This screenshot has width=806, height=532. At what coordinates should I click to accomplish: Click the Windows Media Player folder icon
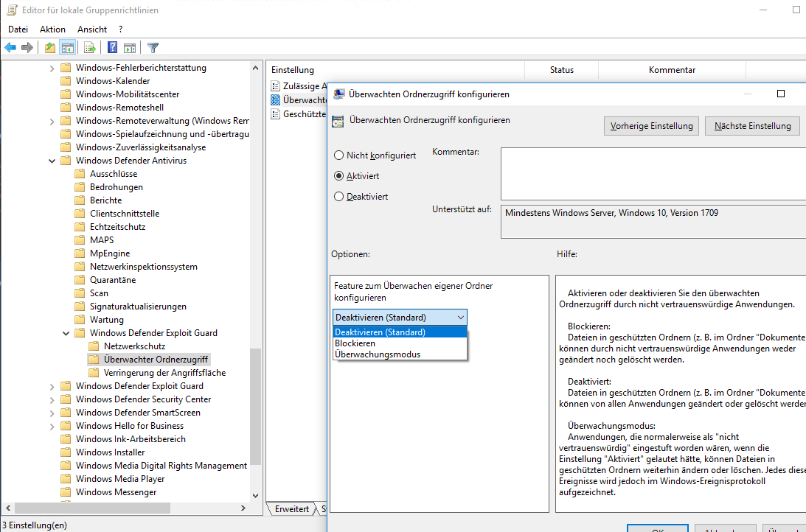[x=66, y=479]
